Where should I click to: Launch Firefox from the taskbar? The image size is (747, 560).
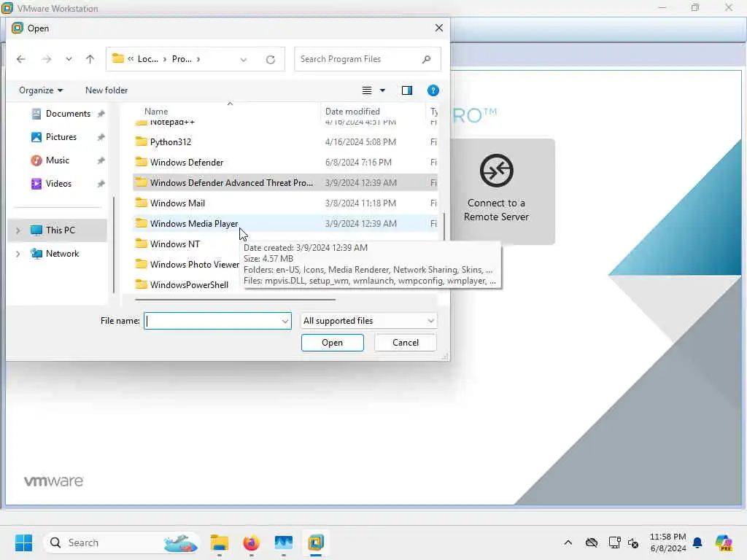(252, 542)
